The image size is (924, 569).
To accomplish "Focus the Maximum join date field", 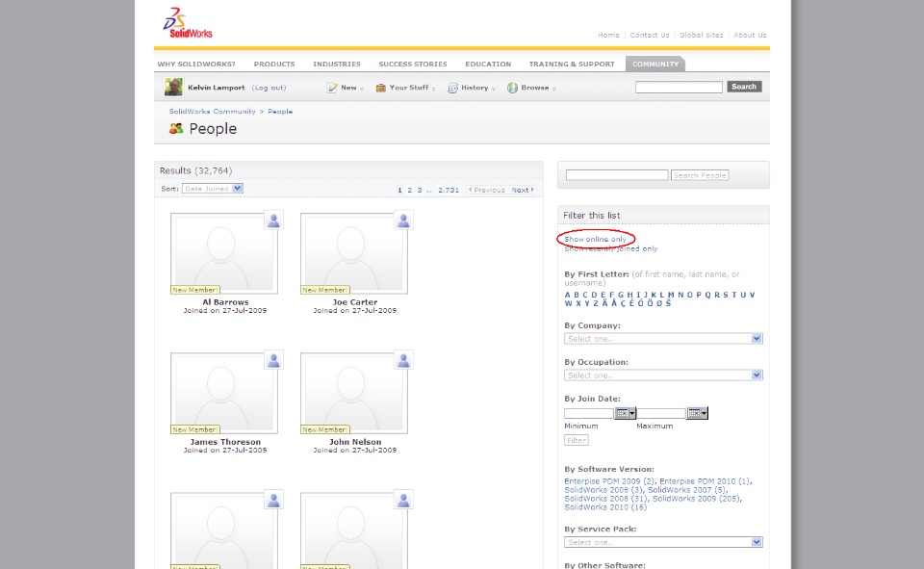I will (661, 413).
